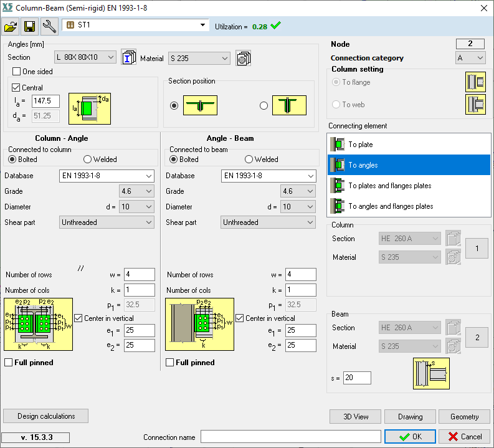
Task: Open a saved connection file
Action: [x=11, y=26]
